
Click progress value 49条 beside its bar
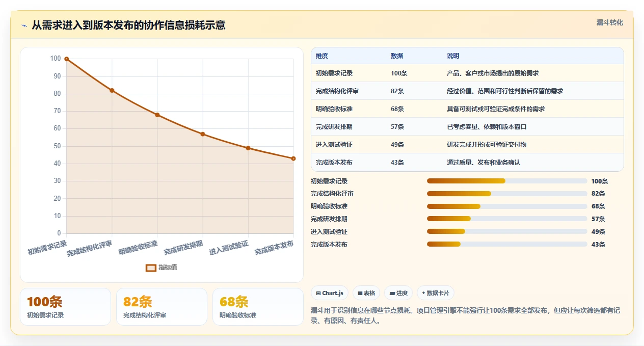(x=598, y=232)
